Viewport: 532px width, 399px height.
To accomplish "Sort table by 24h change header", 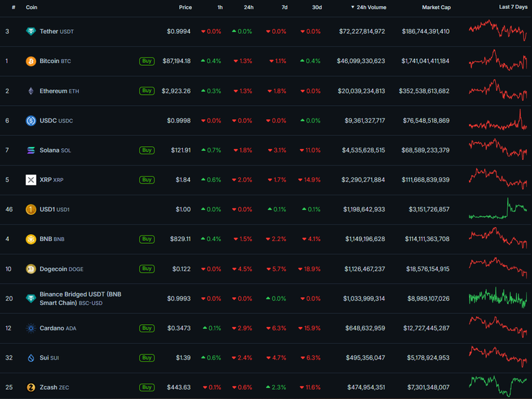I will (x=249, y=7).
